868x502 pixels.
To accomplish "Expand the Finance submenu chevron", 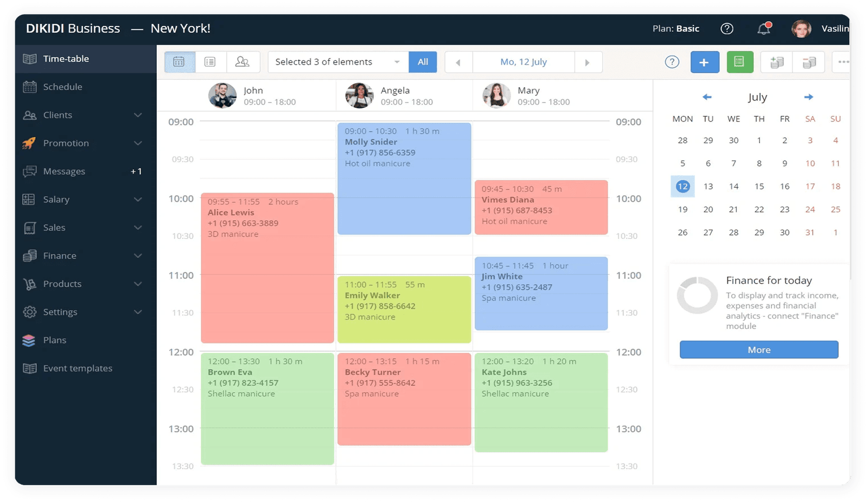I will pyautogui.click(x=138, y=256).
